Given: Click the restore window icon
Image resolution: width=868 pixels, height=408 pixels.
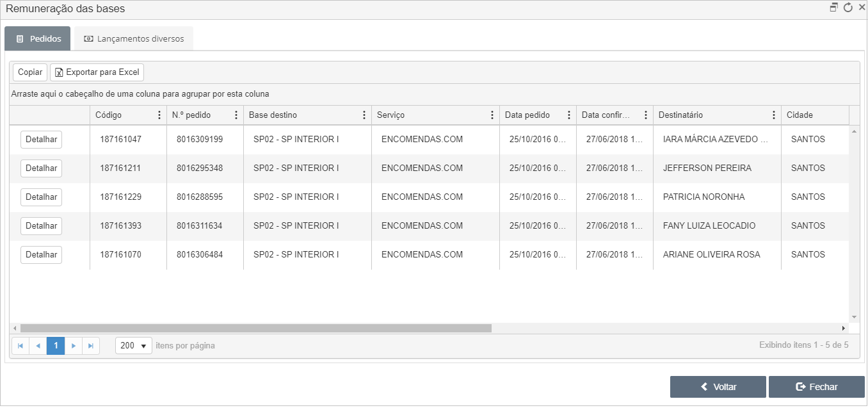Looking at the screenshot, I should coord(834,8).
